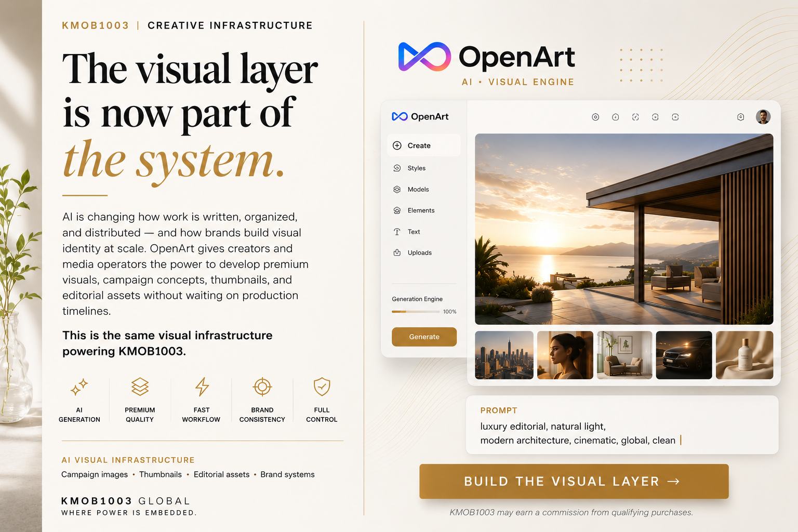Click the KMOB1003 header text at top
Viewport: 798px width, 532px height.
click(x=96, y=25)
